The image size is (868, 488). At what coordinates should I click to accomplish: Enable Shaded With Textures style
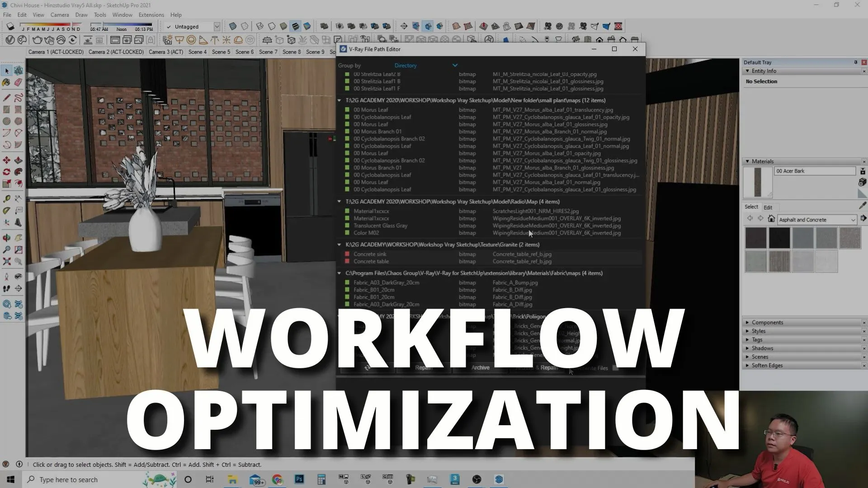click(x=295, y=26)
